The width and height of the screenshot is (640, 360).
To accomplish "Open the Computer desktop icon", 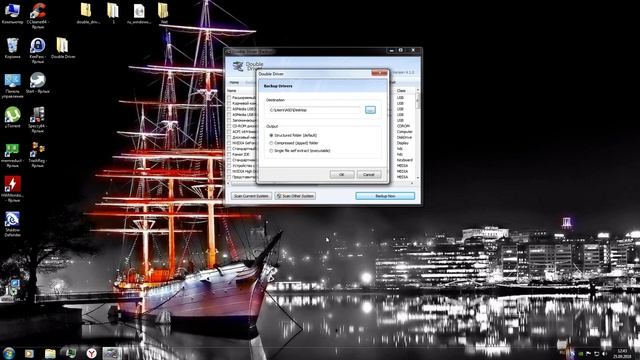I will tap(12, 13).
